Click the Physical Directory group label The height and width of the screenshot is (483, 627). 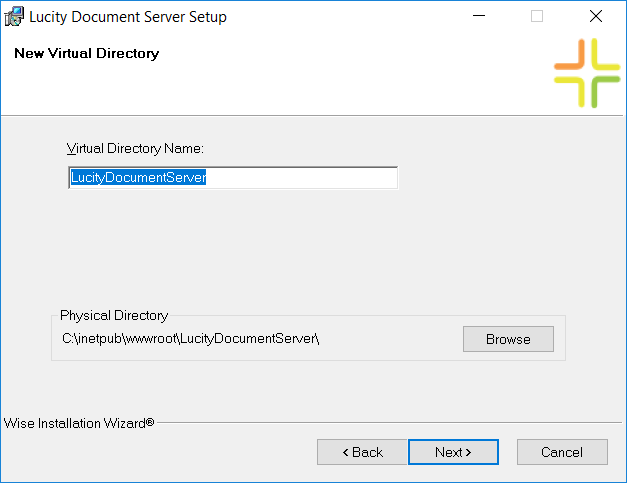(x=114, y=315)
